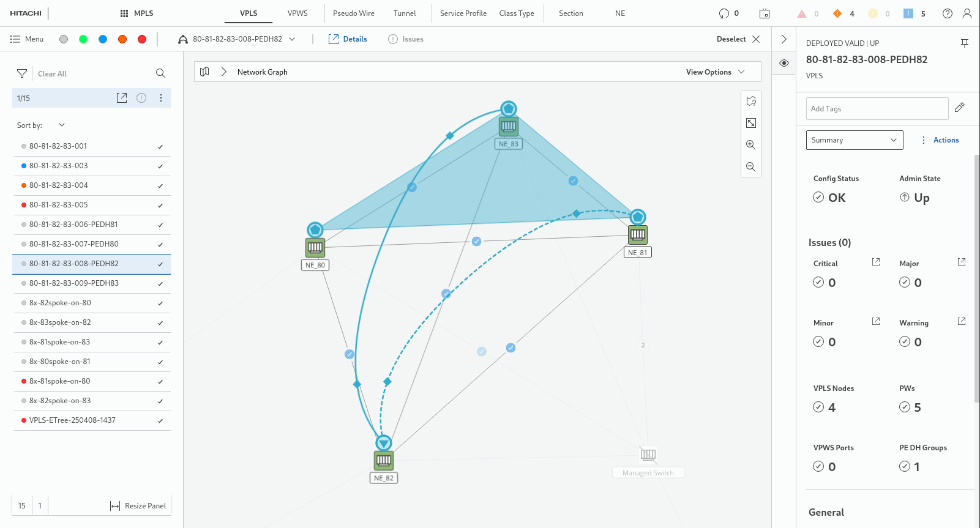
Task: Toggle checkmark for 80-81-82-83-001
Action: [160, 147]
